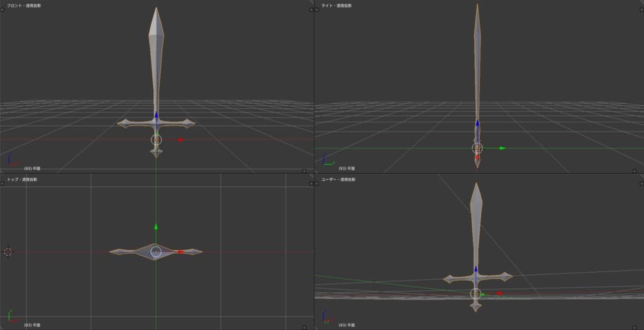Click the フロント・透視投影 viewport label
The height and width of the screenshot is (330, 644).
click(23, 6)
